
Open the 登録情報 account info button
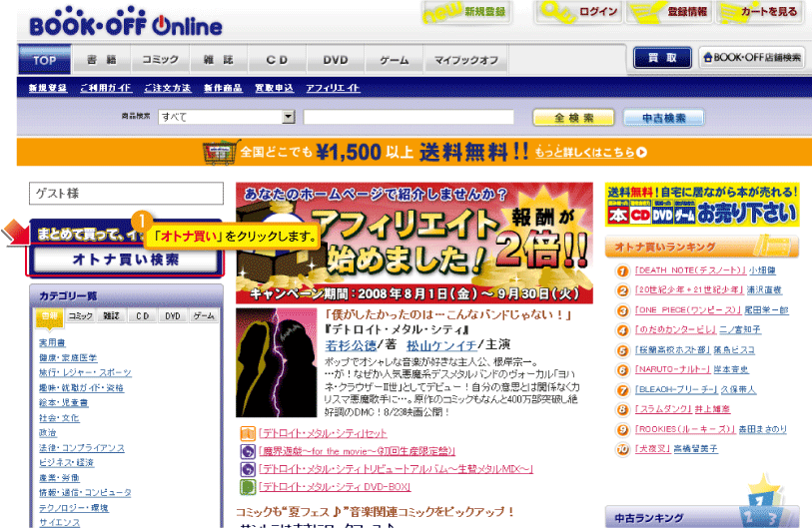[x=668, y=12]
